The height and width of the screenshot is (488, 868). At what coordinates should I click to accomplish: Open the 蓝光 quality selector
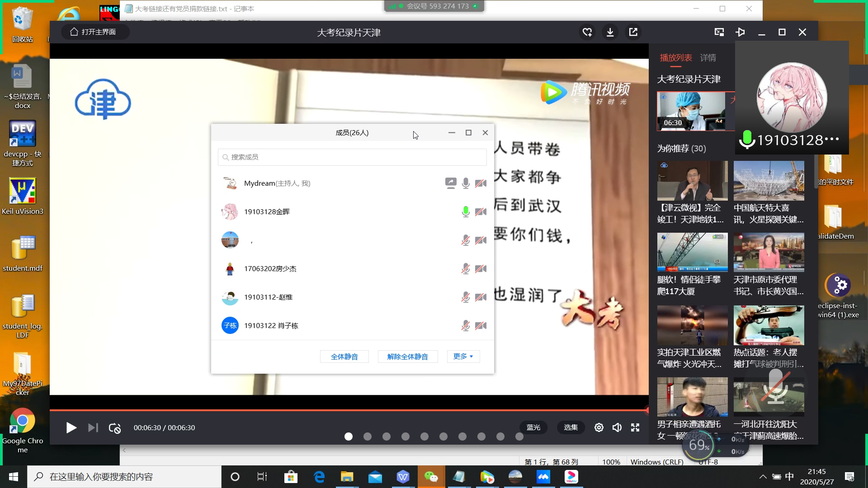(533, 427)
